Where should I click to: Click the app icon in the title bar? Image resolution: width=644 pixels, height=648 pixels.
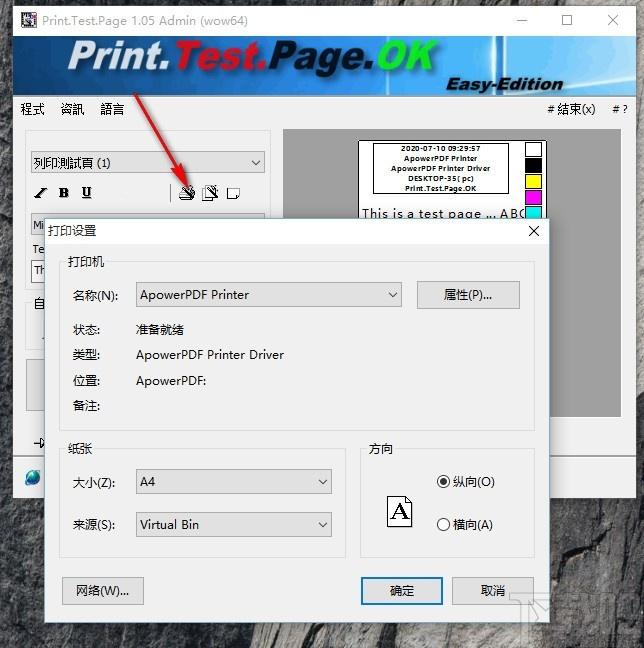pos(29,20)
